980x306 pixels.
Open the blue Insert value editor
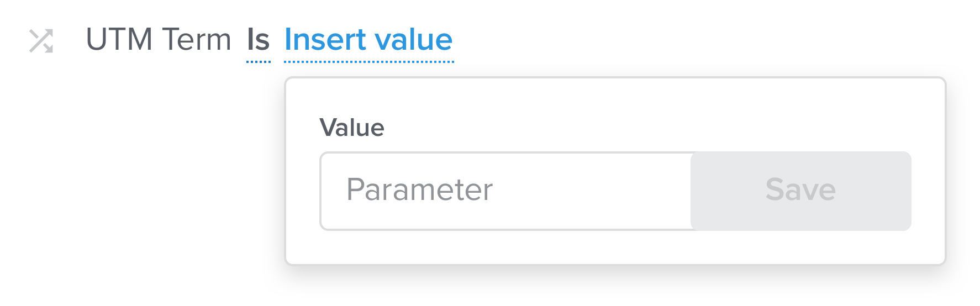368,40
